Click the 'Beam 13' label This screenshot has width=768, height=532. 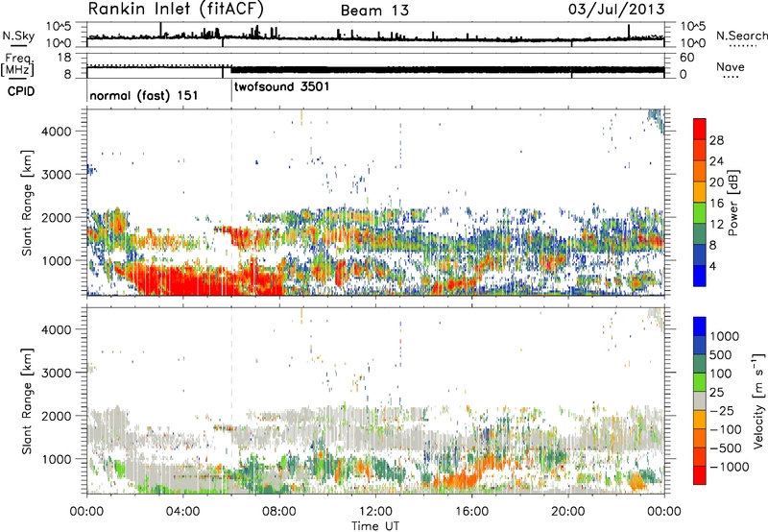coord(374,11)
